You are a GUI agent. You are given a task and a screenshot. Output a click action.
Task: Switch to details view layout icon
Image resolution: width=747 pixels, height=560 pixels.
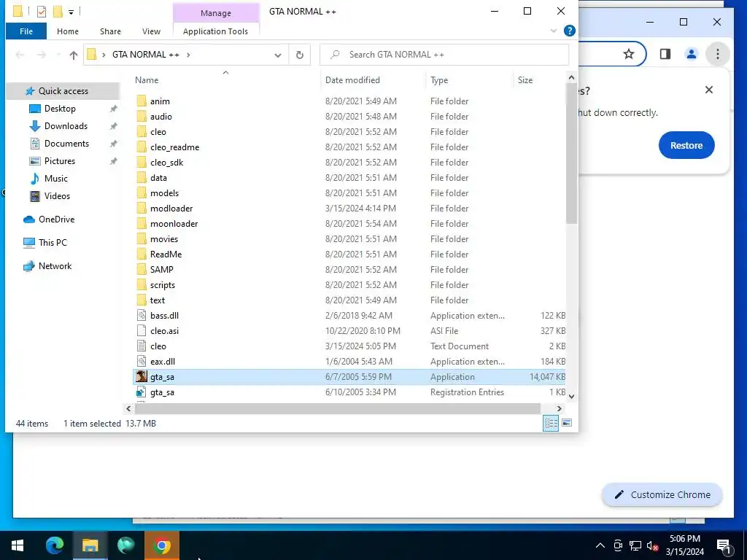pyautogui.click(x=551, y=424)
